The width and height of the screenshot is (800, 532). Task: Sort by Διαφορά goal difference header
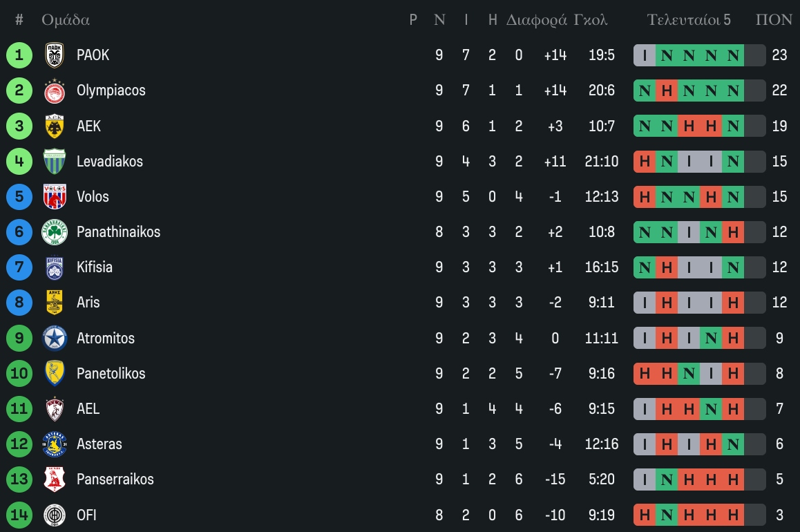coord(537,20)
